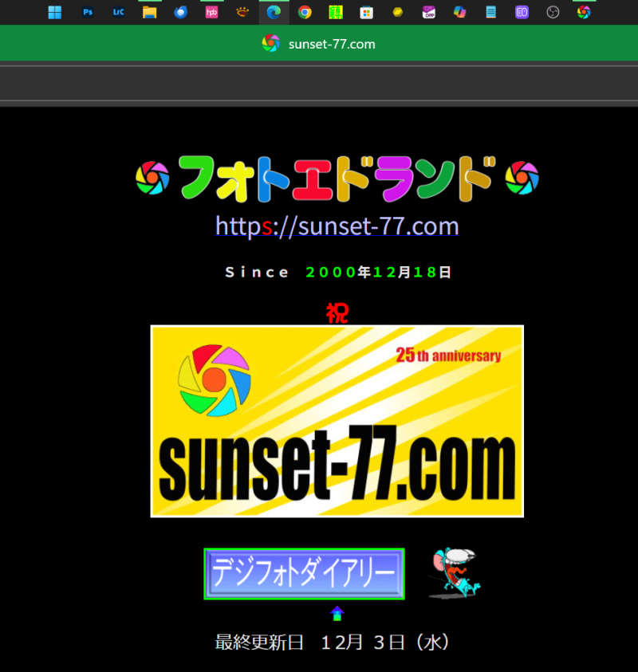
Task: Open Adobe Photoshop from the taskbar
Action: point(88,12)
